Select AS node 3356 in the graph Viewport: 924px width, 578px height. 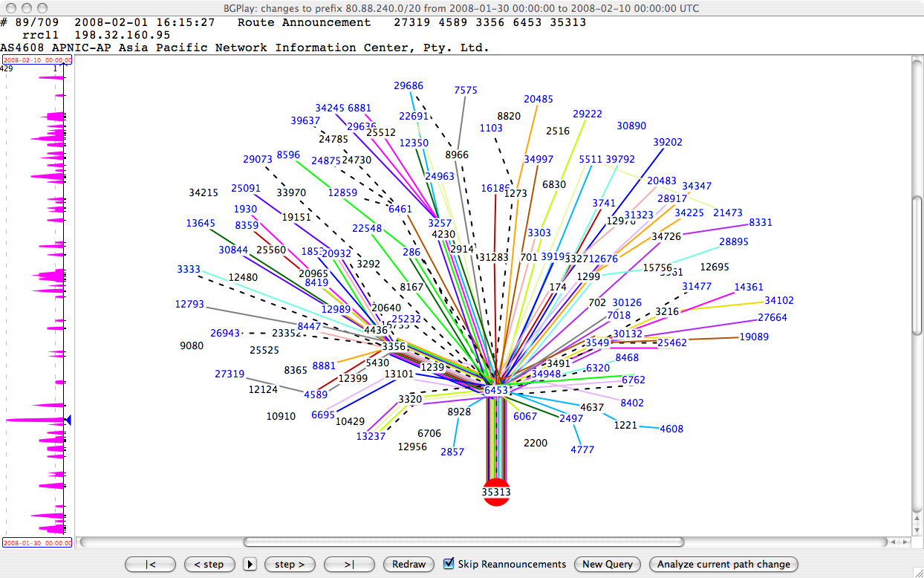tap(392, 346)
